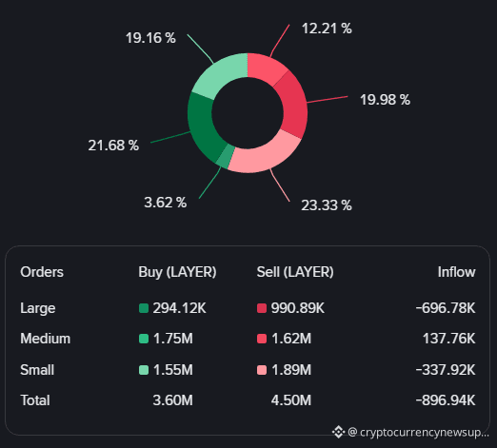Click the Orders column header
The height and width of the screenshot is (448, 497).
coord(42,272)
